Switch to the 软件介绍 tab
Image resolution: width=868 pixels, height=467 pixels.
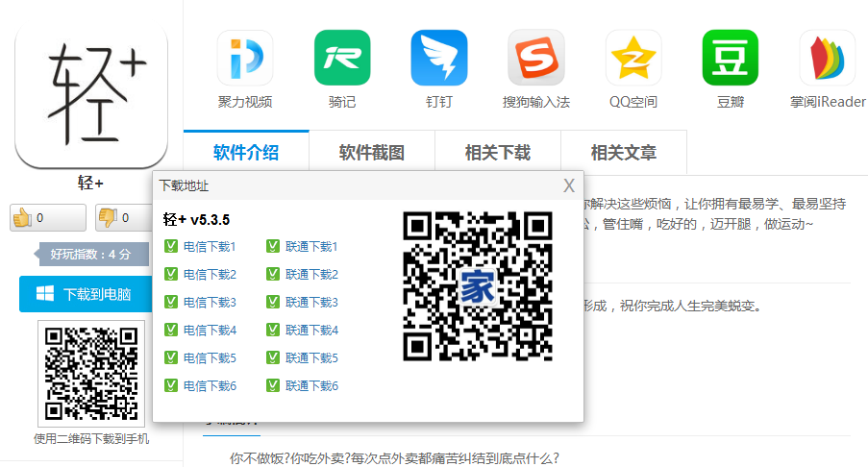tap(246, 152)
